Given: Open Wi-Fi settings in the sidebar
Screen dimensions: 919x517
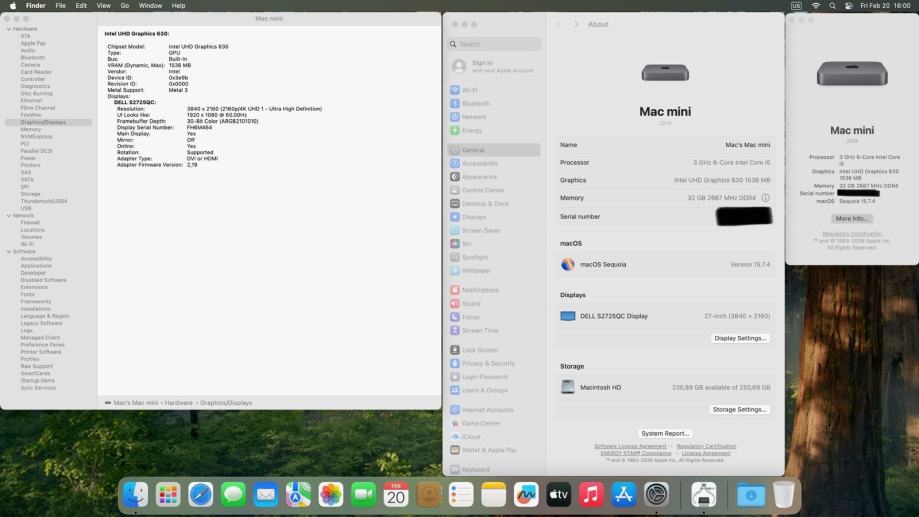Looking at the screenshot, I should pyautogui.click(x=469, y=90).
